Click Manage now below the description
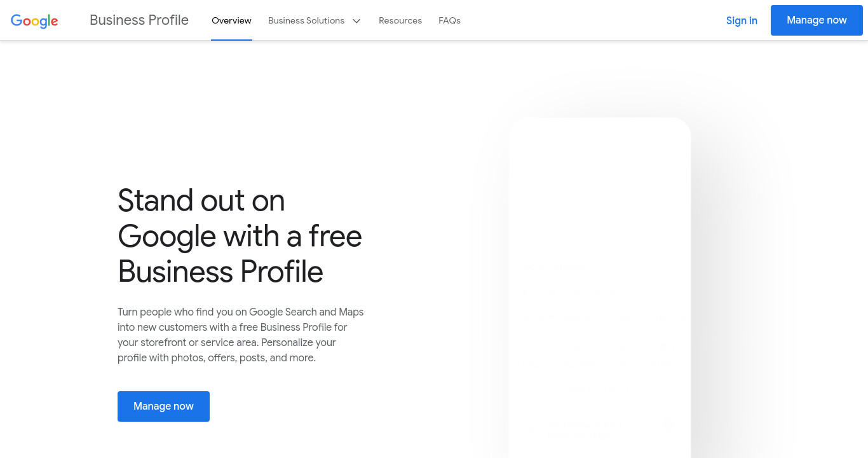The height and width of the screenshot is (458, 868). pyautogui.click(x=163, y=406)
